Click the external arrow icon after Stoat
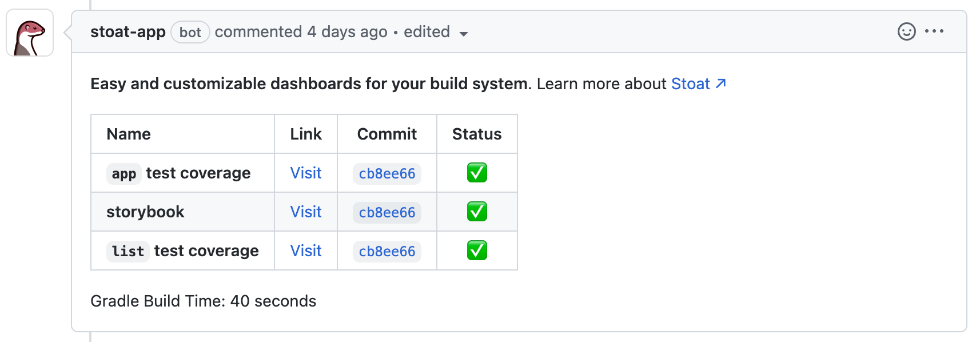Image resolution: width=980 pixels, height=342 pixels. tap(720, 83)
